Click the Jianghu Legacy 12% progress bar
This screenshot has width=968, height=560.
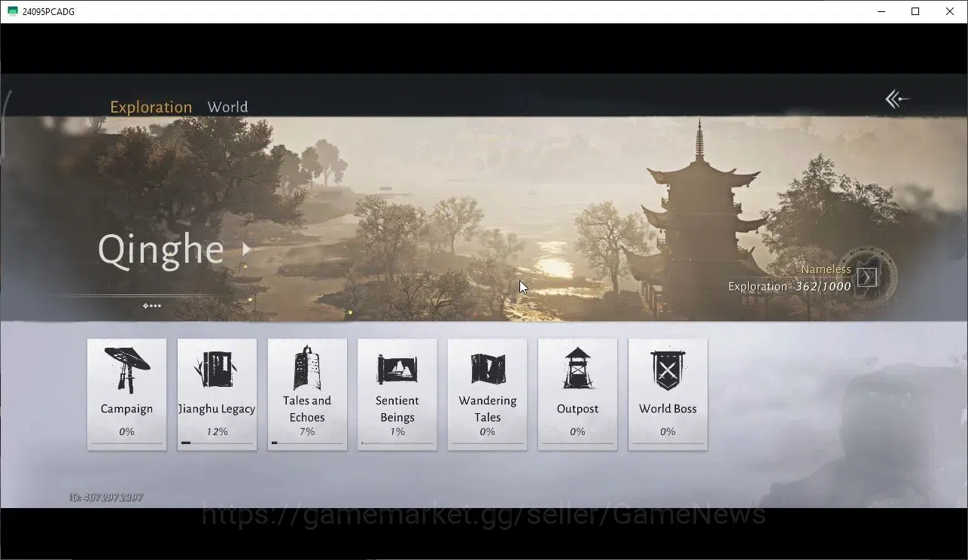pyautogui.click(x=217, y=443)
